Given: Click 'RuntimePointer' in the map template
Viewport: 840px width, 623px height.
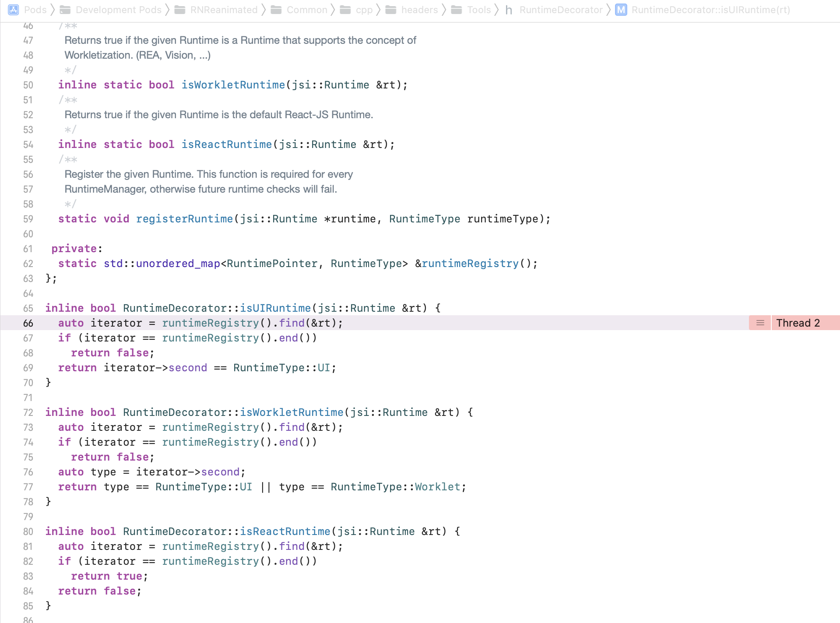Looking at the screenshot, I should tap(272, 264).
